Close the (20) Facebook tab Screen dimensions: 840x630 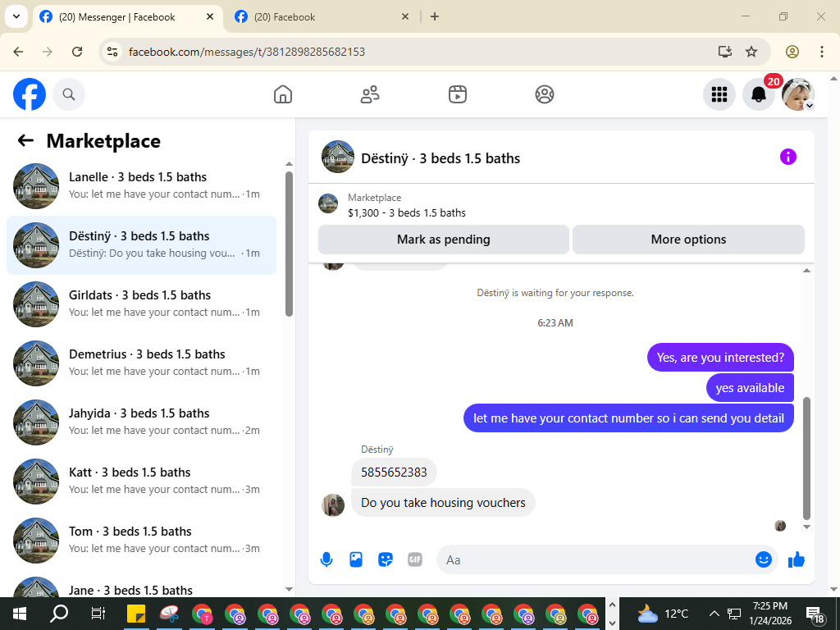pos(405,16)
